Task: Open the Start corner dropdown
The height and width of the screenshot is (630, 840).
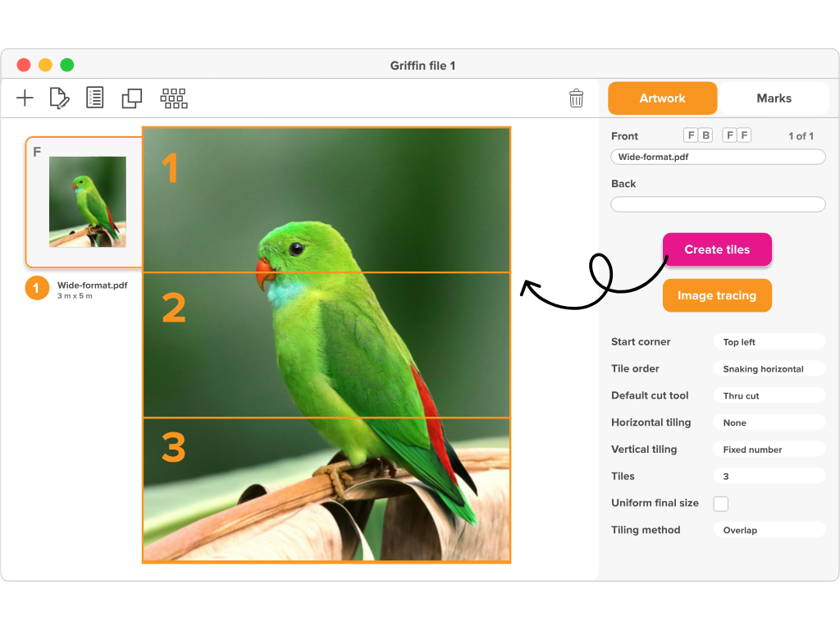Action: tap(769, 342)
